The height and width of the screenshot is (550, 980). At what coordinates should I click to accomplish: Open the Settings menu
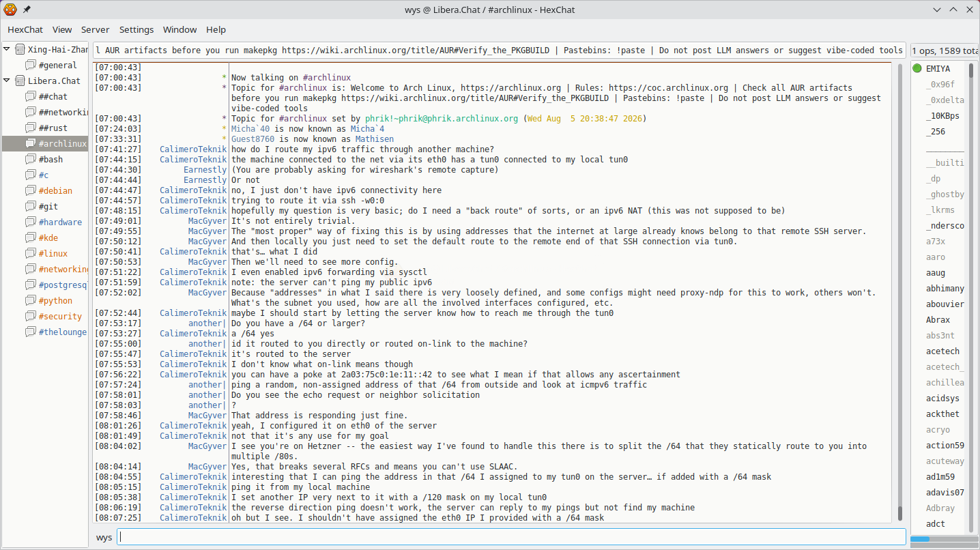click(136, 30)
